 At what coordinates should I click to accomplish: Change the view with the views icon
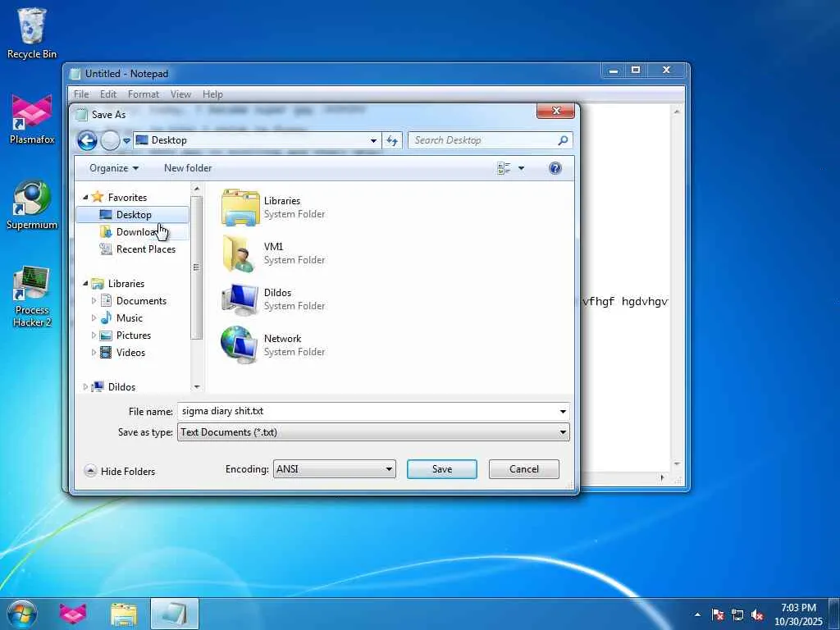504,168
